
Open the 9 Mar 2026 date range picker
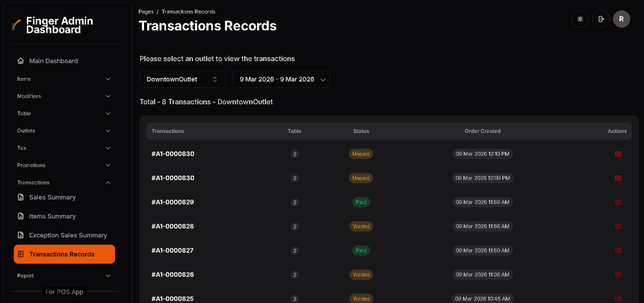pyautogui.click(x=281, y=79)
